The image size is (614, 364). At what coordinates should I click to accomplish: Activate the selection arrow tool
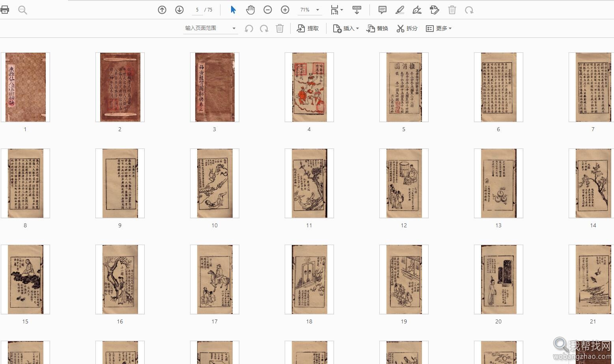tap(233, 10)
